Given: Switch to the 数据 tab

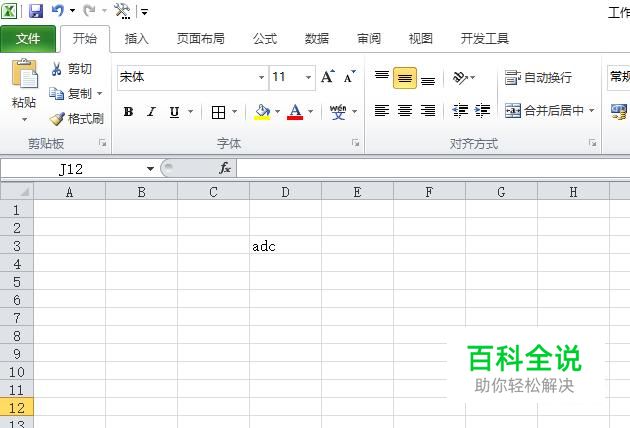Looking at the screenshot, I should coord(317,39).
